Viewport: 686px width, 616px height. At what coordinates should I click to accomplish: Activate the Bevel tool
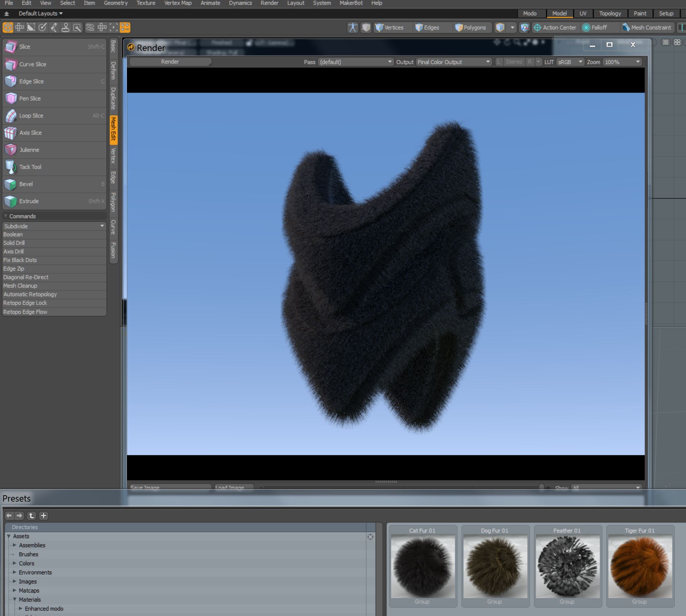tap(26, 184)
